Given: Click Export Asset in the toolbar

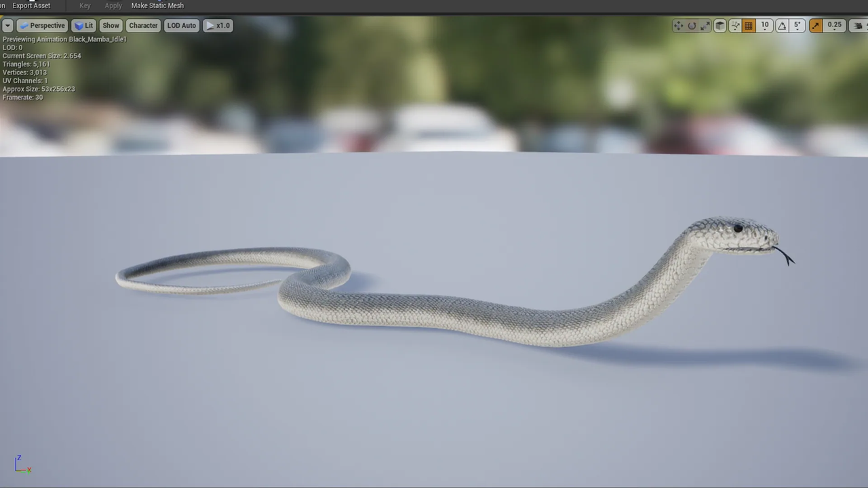Looking at the screenshot, I should [31, 5].
